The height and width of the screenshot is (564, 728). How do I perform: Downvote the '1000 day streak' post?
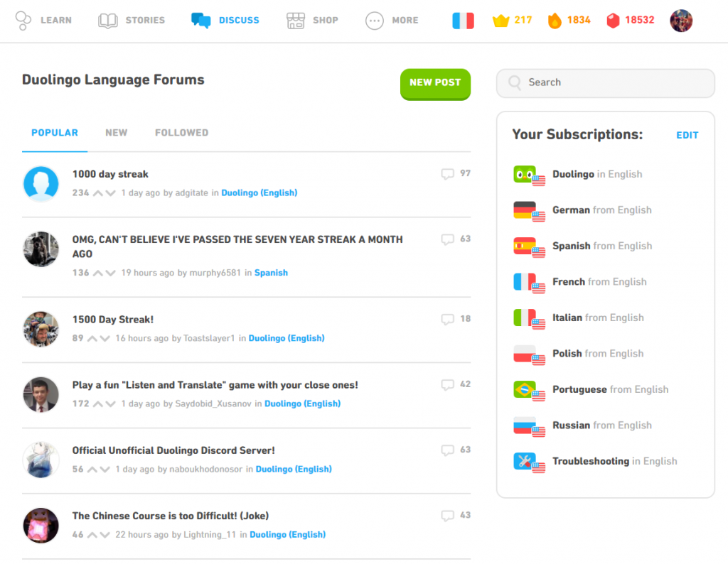110,193
